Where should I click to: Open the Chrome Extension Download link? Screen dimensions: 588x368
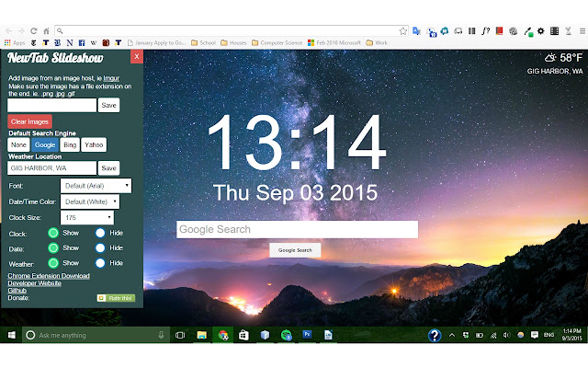click(x=49, y=276)
